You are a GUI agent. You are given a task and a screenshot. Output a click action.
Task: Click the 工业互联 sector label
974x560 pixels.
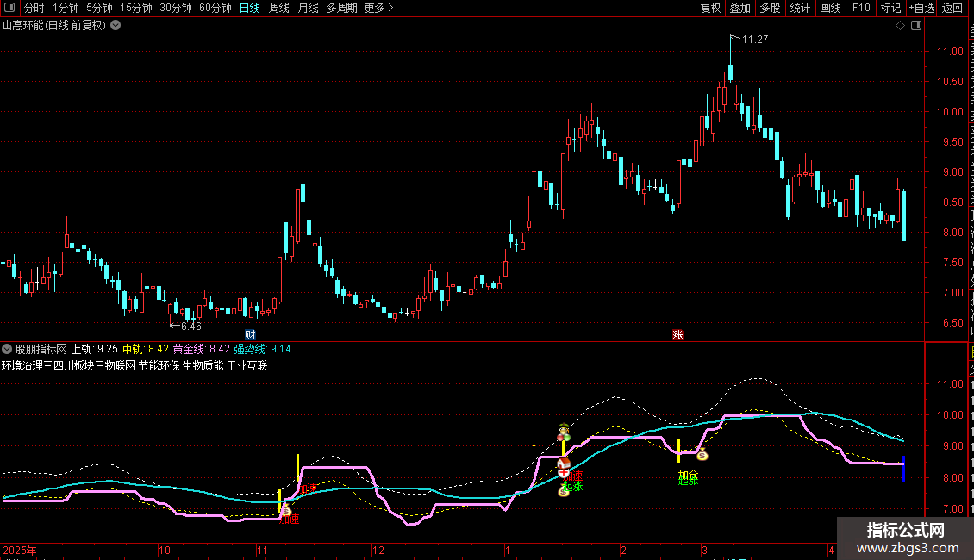pos(247,365)
